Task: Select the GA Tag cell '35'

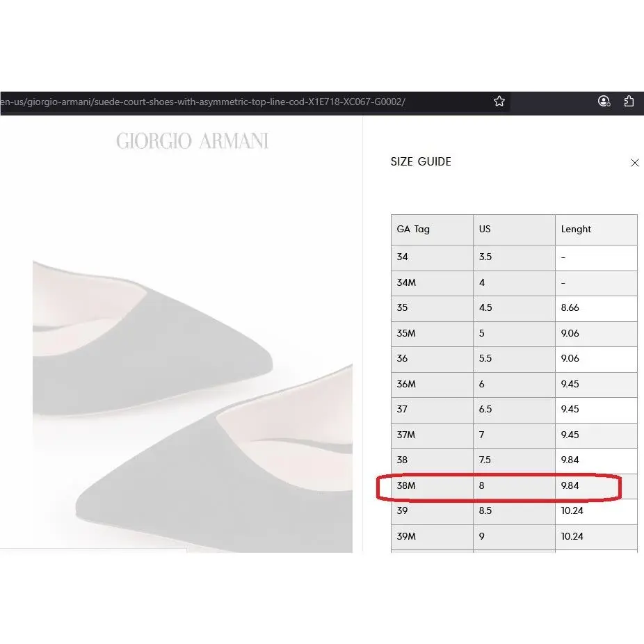Action: pos(432,309)
